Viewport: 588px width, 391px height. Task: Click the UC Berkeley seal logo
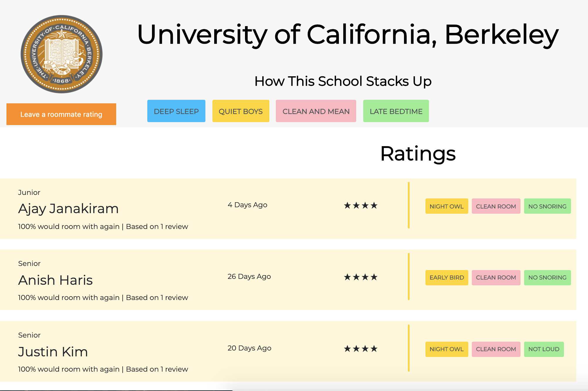[62, 54]
